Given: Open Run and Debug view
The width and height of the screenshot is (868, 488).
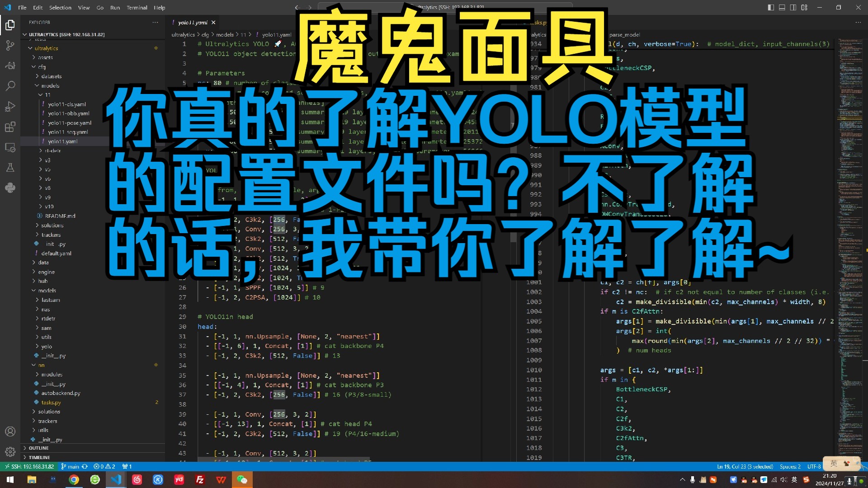Looking at the screenshot, I should (10, 107).
